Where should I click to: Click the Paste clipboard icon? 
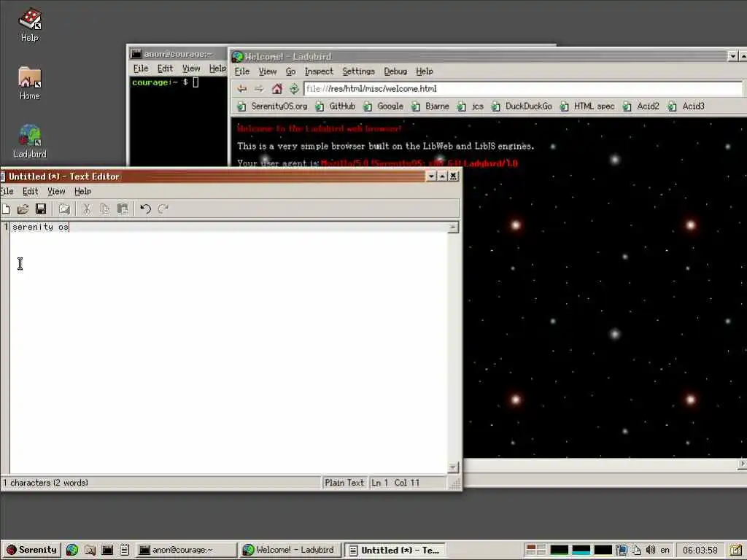pos(123,209)
